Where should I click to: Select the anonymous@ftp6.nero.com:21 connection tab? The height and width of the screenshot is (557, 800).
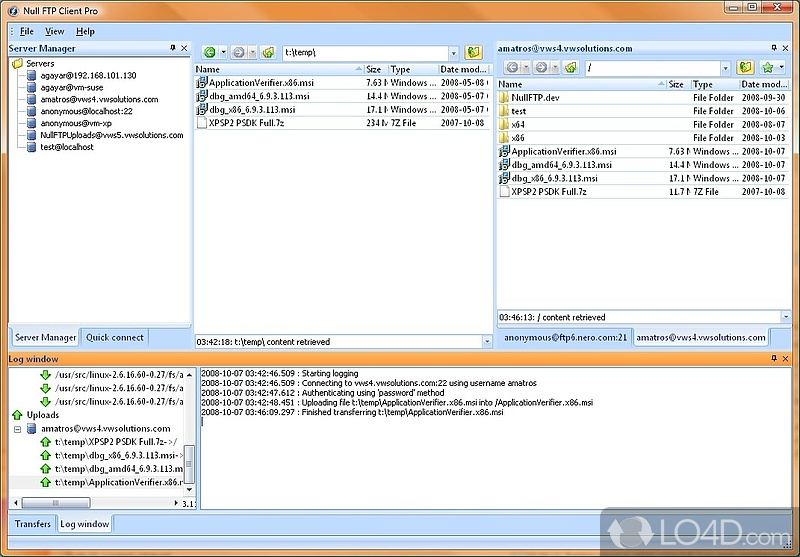(x=563, y=338)
